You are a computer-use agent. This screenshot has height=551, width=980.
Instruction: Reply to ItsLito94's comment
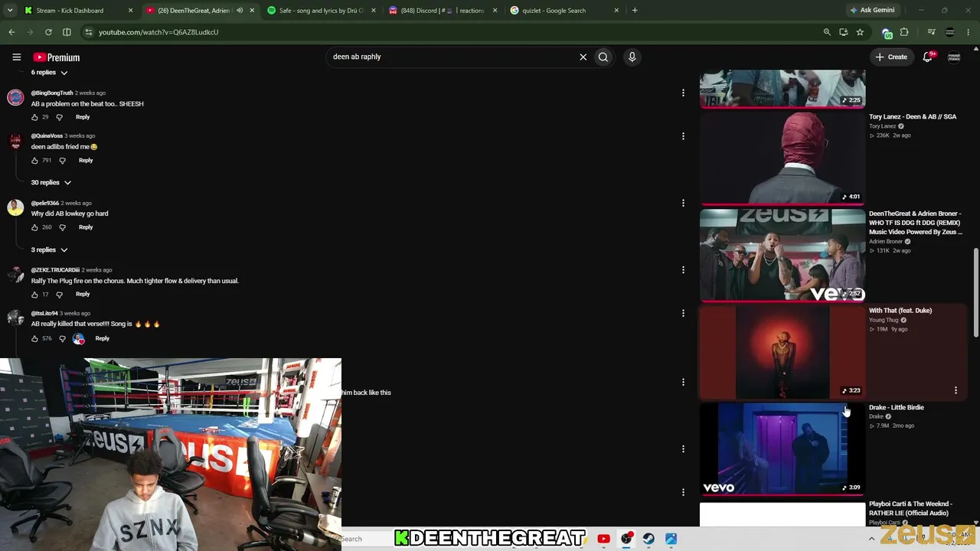point(102,338)
